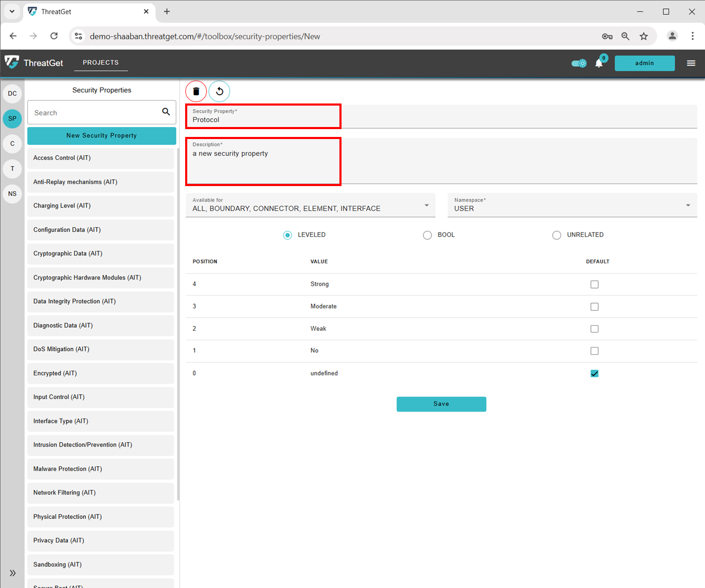705x588 pixels.
Task: Select the UNRELATED radio button
Action: (x=556, y=235)
